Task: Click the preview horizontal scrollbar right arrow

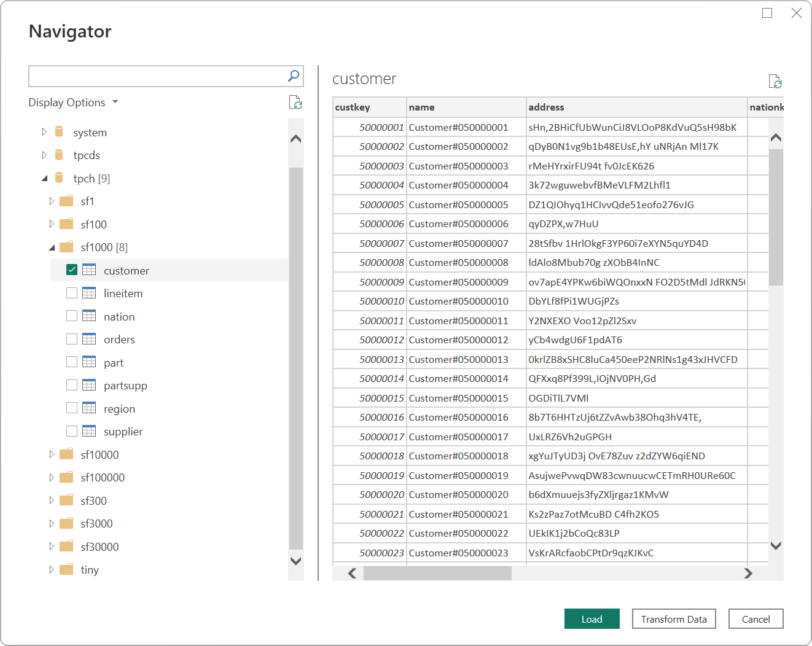Action: tap(748, 573)
